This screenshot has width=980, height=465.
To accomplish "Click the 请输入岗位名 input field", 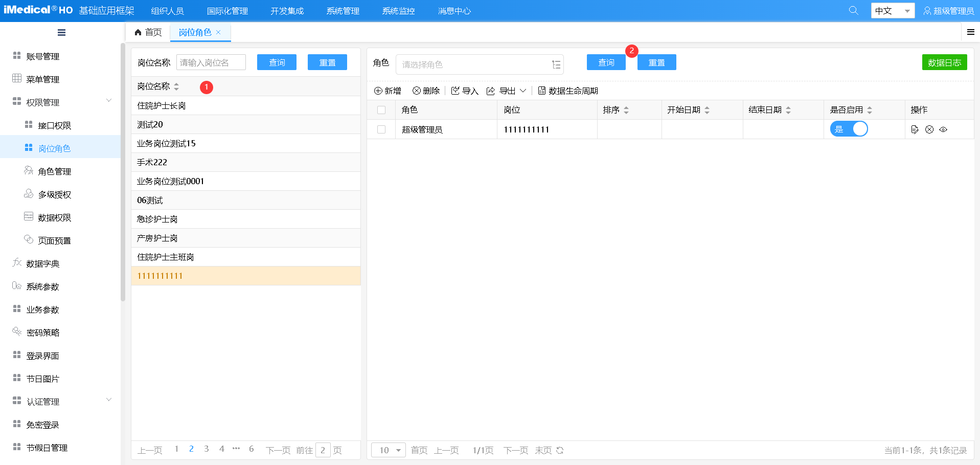I will pos(211,62).
